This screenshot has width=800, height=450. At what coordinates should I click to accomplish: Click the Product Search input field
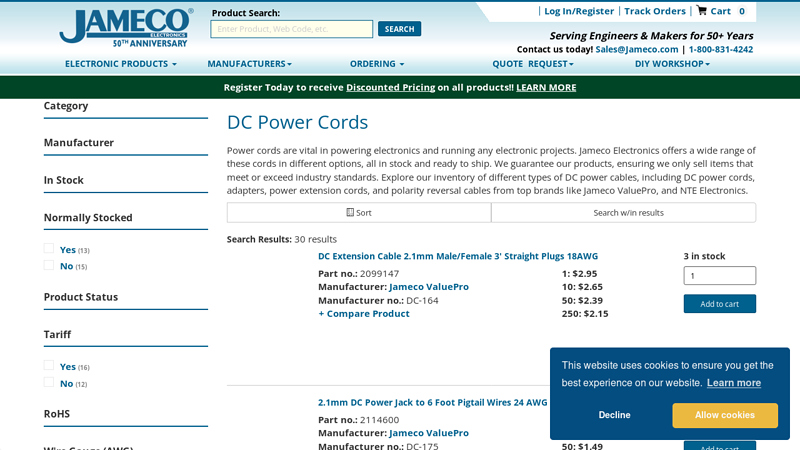coord(291,29)
